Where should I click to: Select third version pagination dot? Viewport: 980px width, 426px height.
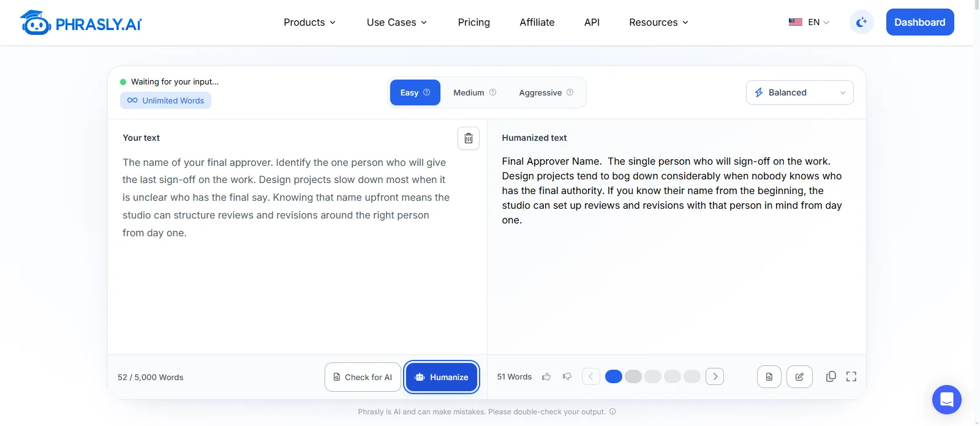pos(653,376)
